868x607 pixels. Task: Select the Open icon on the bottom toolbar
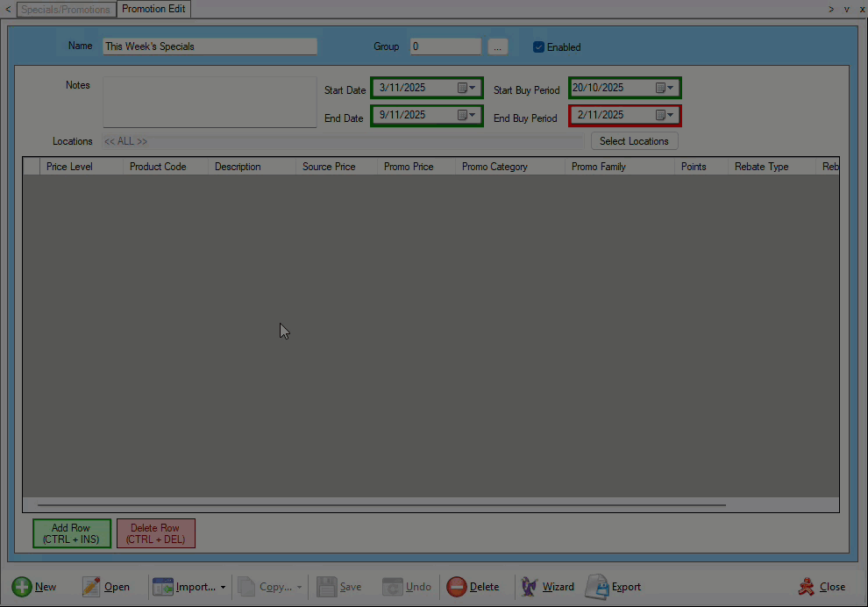coord(91,587)
